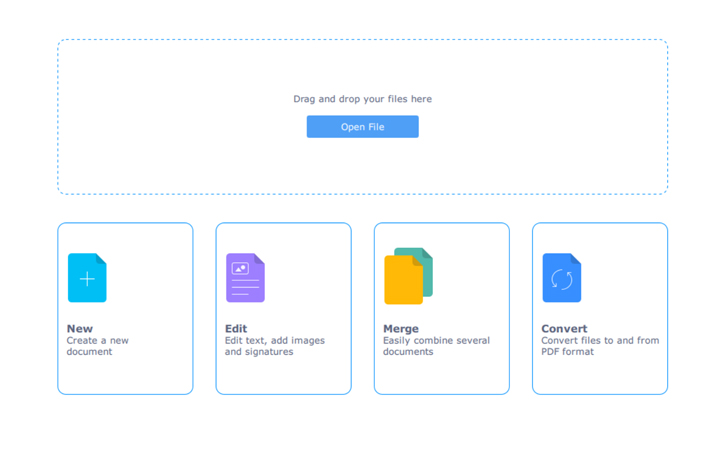Image resolution: width=728 pixels, height=450 pixels.
Task: Click "Edit text, add images and signatures" description
Action: click(x=275, y=346)
